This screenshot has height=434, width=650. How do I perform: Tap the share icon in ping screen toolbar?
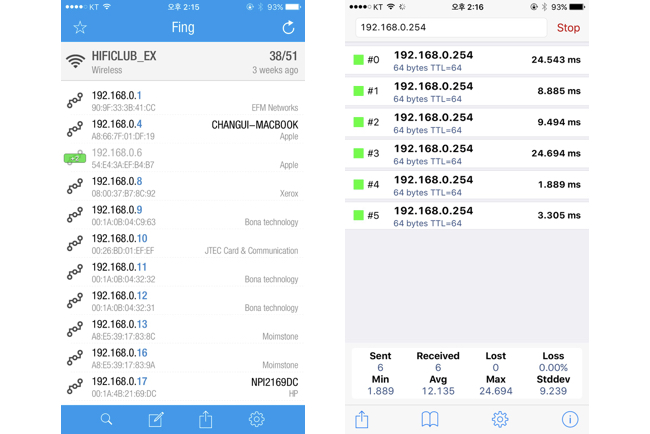[362, 419]
